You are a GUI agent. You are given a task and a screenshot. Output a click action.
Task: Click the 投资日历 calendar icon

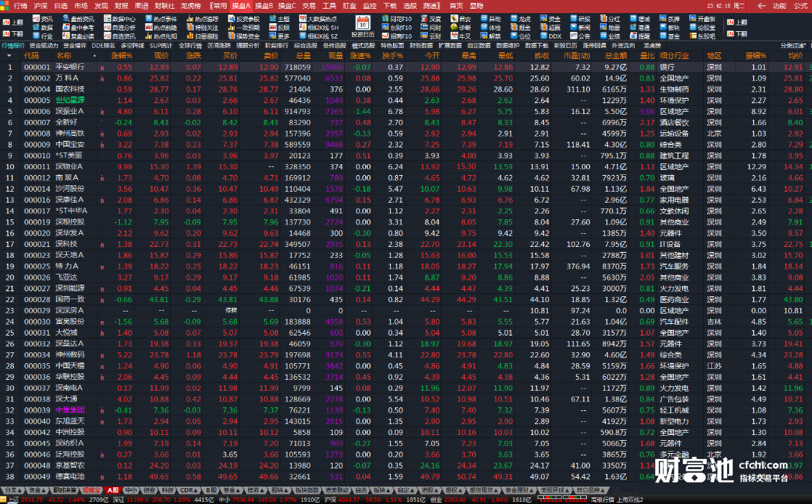[x=362, y=26]
